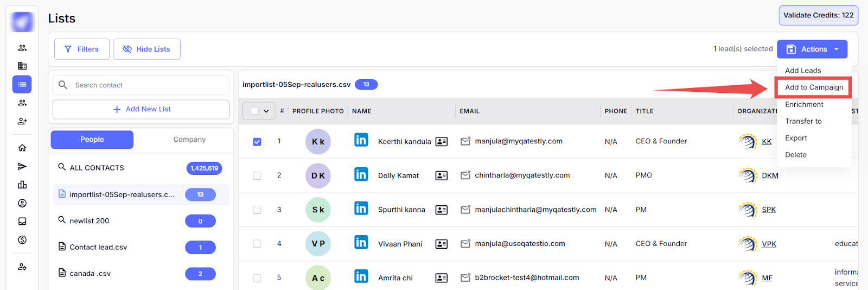This screenshot has width=868, height=290.
Task: Click contact card icon beside Dolly Kamat
Action: coord(442,175)
